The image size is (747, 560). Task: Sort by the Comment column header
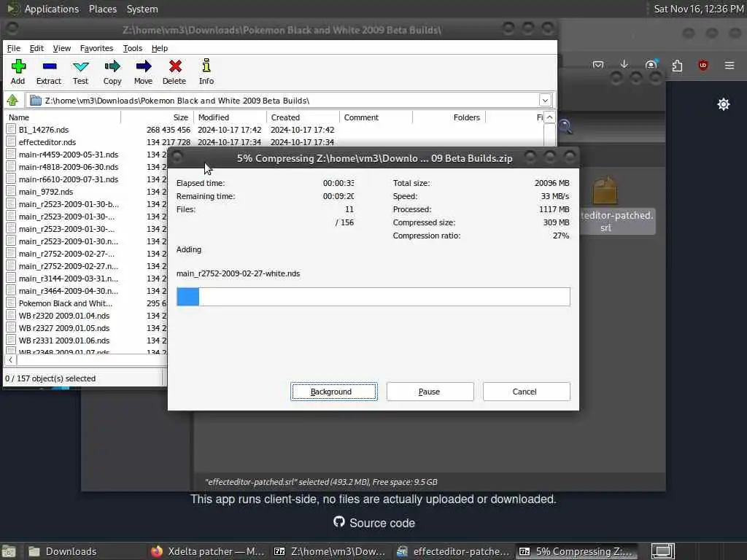(376, 117)
